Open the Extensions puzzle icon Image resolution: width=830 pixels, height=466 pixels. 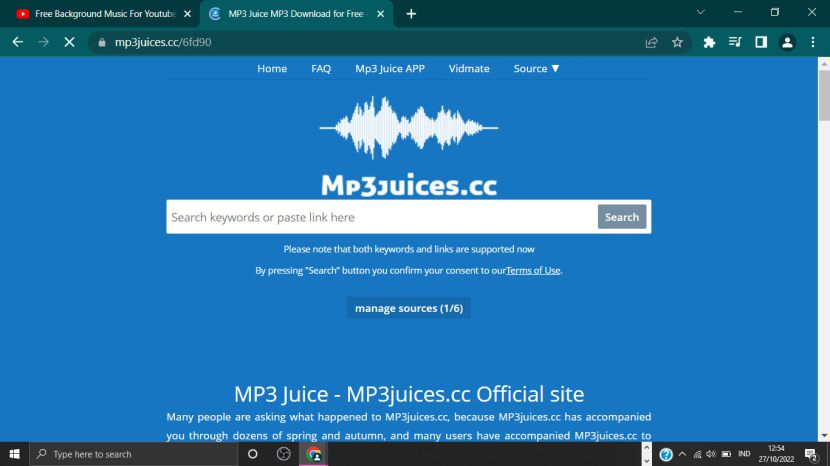point(709,42)
